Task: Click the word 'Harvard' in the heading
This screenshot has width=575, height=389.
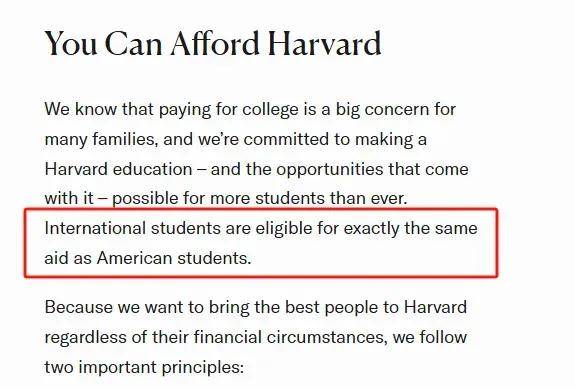Action: pyautogui.click(x=325, y=43)
